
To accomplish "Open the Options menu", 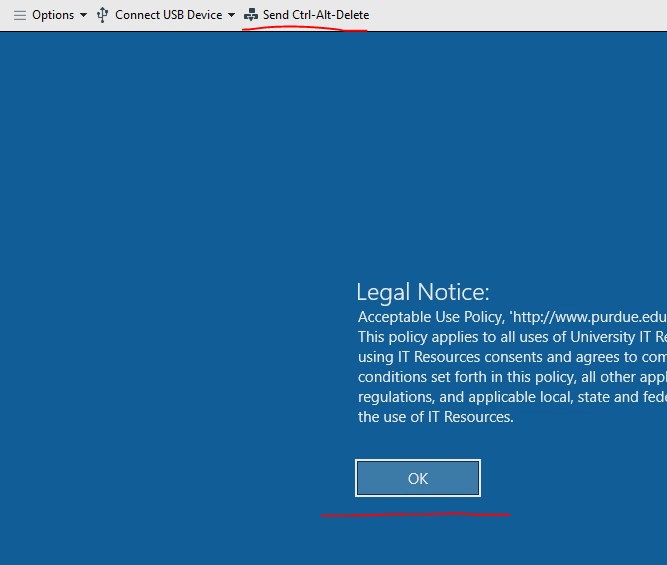I will [53, 15].
